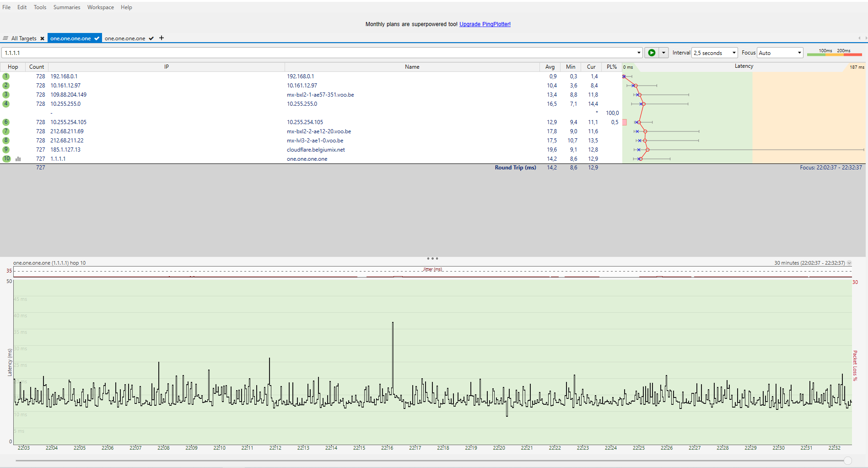Click the green hop 9 circle icon
The image size is (868, 468).
pos(6,150)
